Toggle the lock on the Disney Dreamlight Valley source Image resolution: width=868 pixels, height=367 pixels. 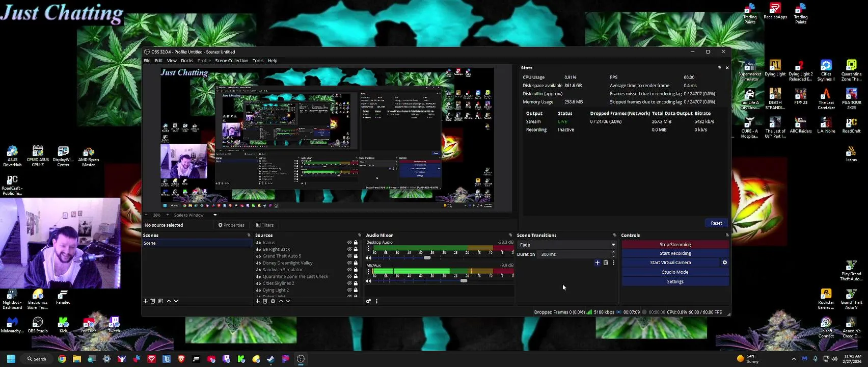(x=356, y=263)
